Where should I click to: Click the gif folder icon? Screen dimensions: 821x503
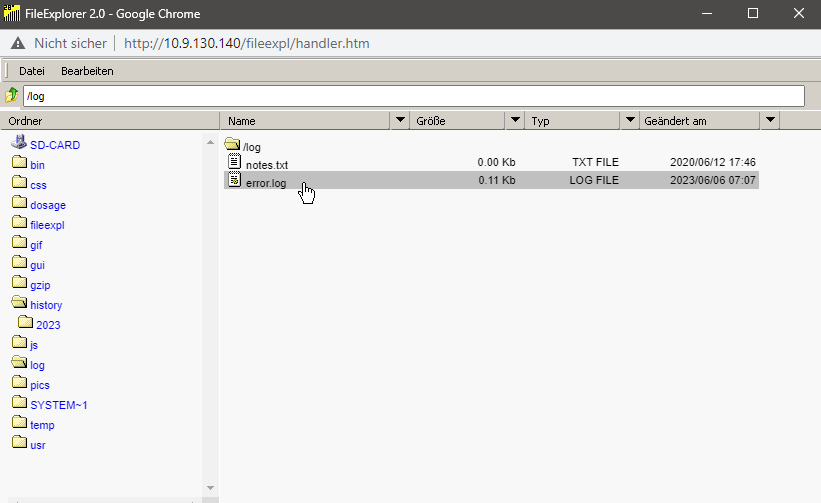pos(19,242)
